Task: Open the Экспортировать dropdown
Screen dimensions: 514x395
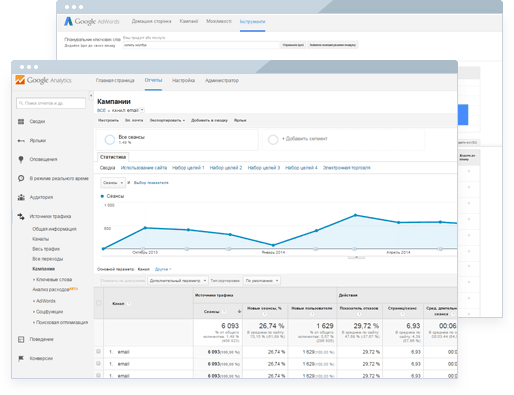Action: tap(167, 120)
